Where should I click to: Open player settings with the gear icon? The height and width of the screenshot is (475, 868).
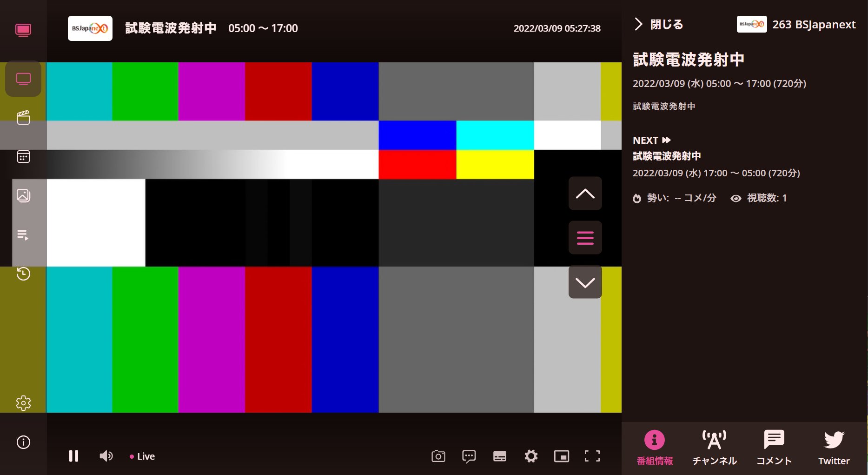click(530, 456)
